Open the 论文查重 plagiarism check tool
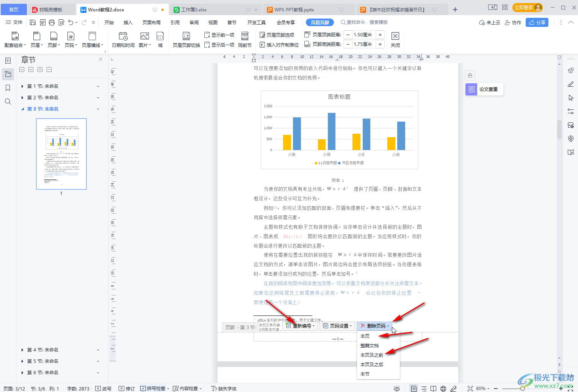 [x=484, y=89]
